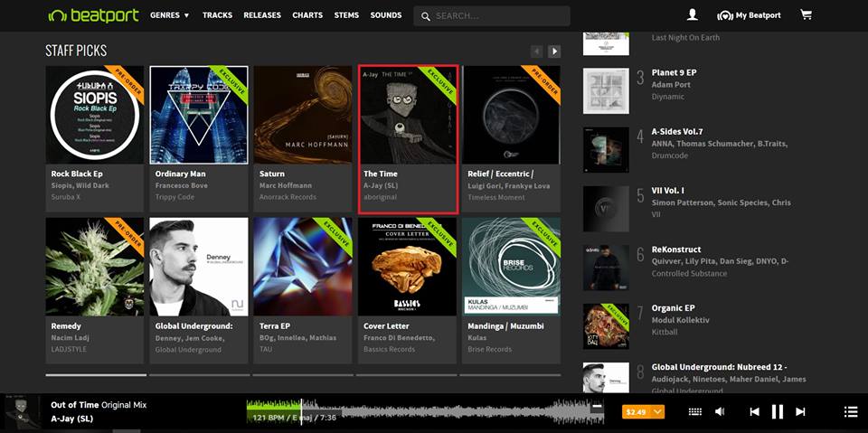Go to the Charts page

click(307, 15)
